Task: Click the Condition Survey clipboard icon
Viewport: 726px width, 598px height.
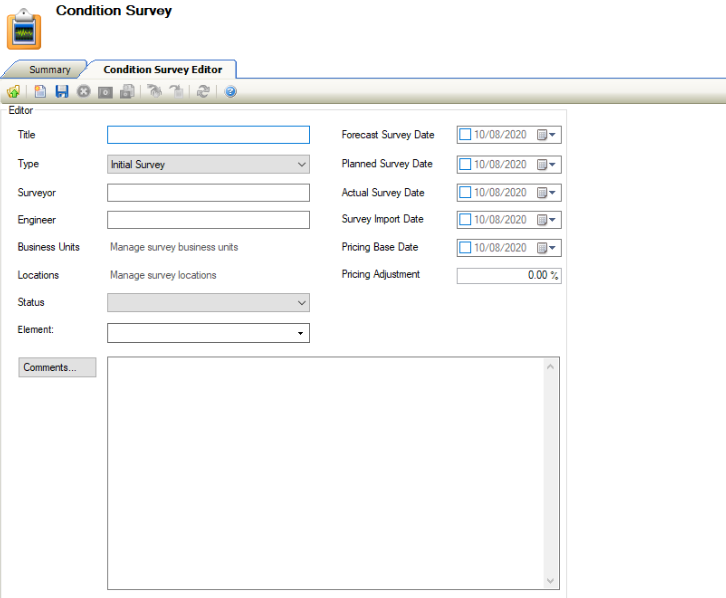Action: coord(24,30)
